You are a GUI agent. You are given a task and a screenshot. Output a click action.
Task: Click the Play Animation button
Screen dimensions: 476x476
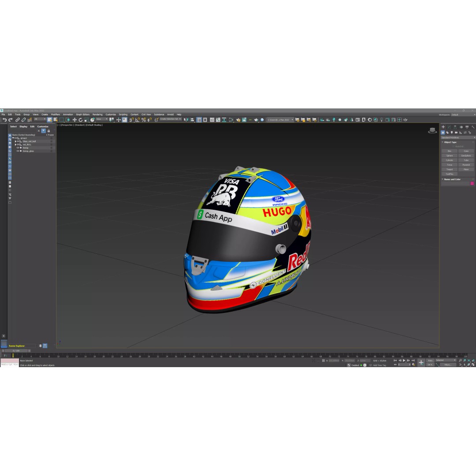pyautogui.click(x=404, y=361)
